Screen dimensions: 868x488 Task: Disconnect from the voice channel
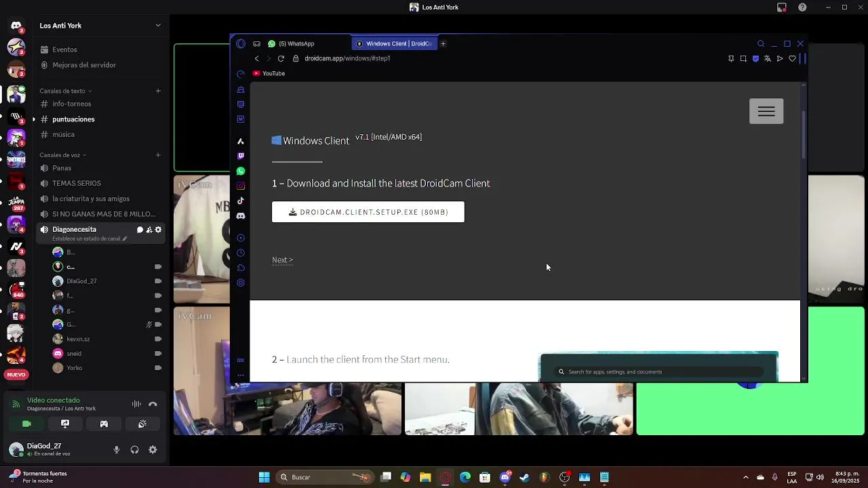153,404
